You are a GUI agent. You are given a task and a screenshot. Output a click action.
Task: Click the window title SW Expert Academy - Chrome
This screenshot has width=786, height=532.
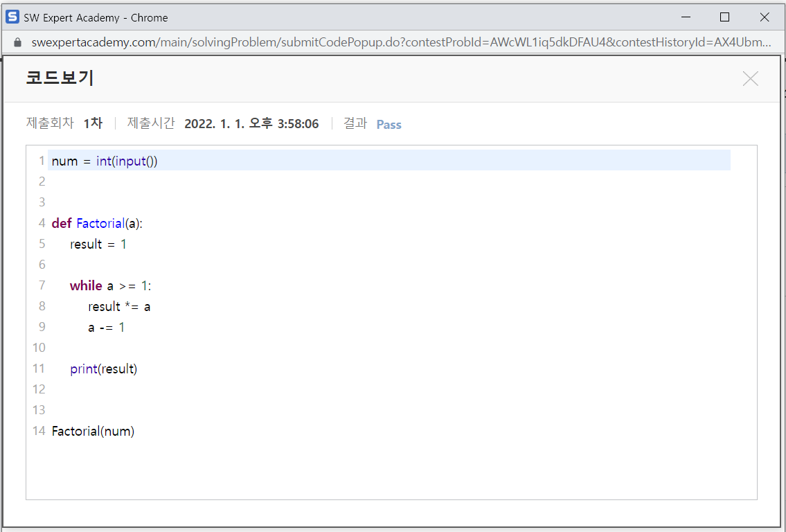pyautogui.click(x=96, y=17)
